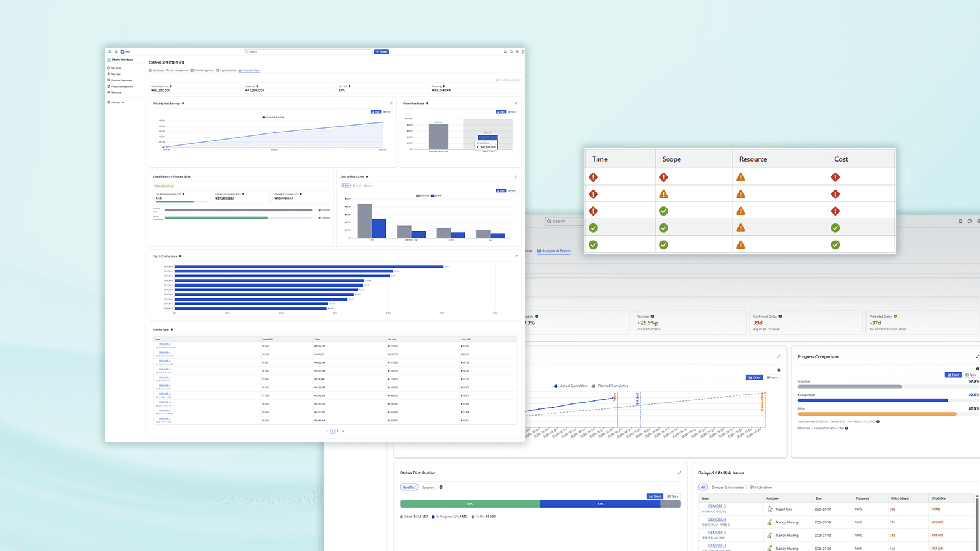This screenshot has height=551, width=980.
Task: Click the Jira logo icon
Action: [123, 51]
